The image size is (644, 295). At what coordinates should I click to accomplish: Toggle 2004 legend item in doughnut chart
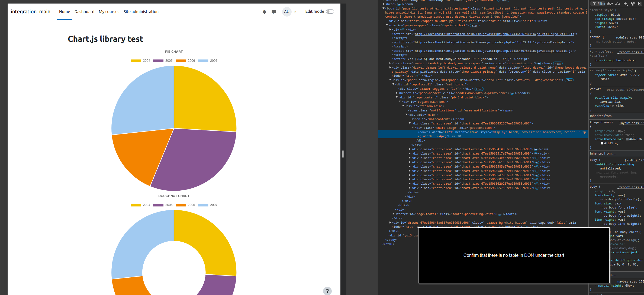tap(140, 205)
